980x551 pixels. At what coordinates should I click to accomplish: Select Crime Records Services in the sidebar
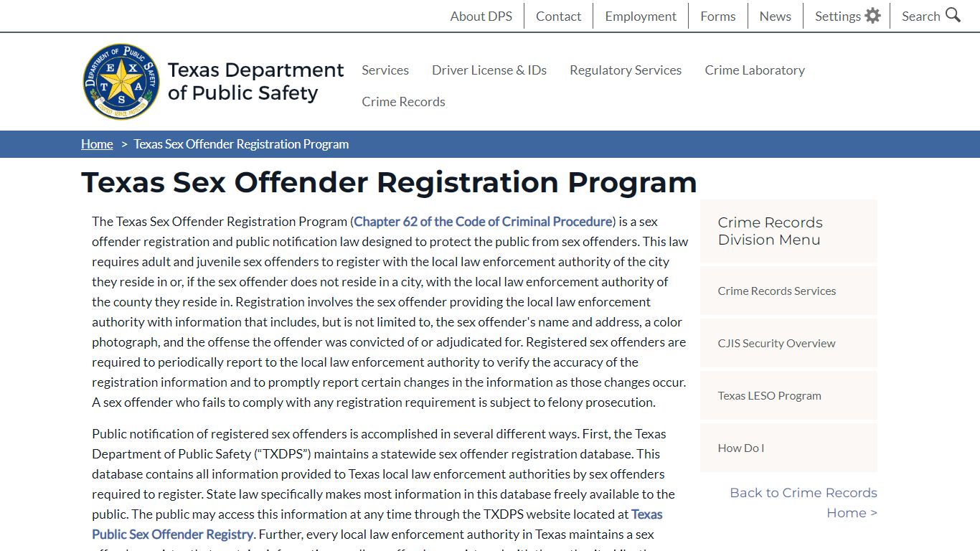coord(788,291)
